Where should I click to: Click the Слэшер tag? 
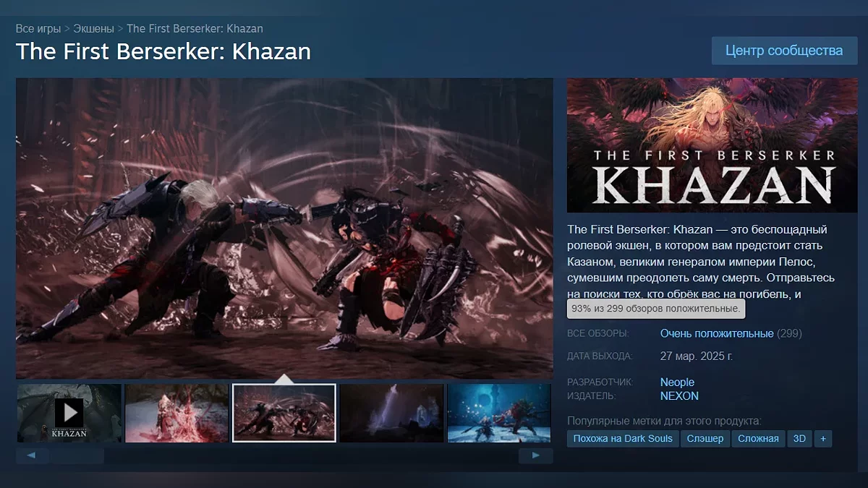click(705, 439)
